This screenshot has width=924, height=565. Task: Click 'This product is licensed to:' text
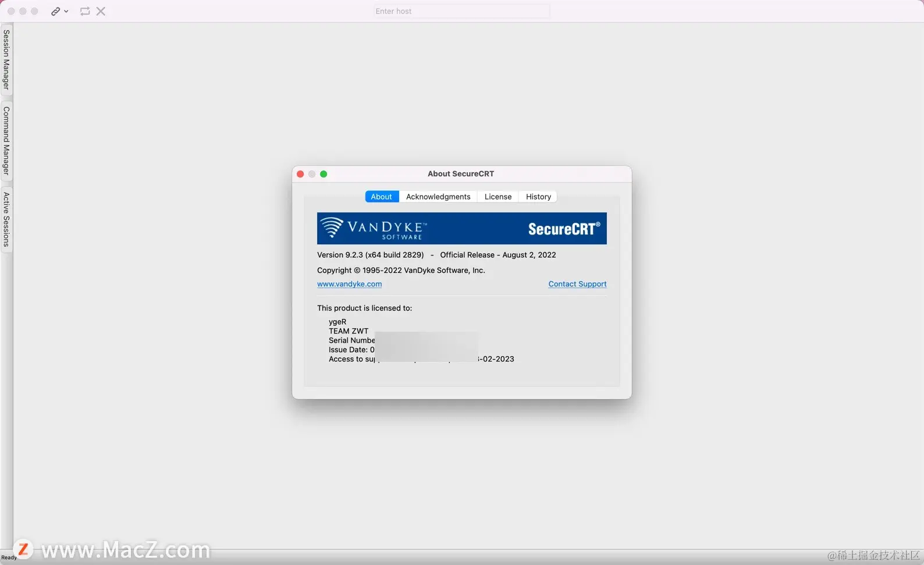coord(364,308)
